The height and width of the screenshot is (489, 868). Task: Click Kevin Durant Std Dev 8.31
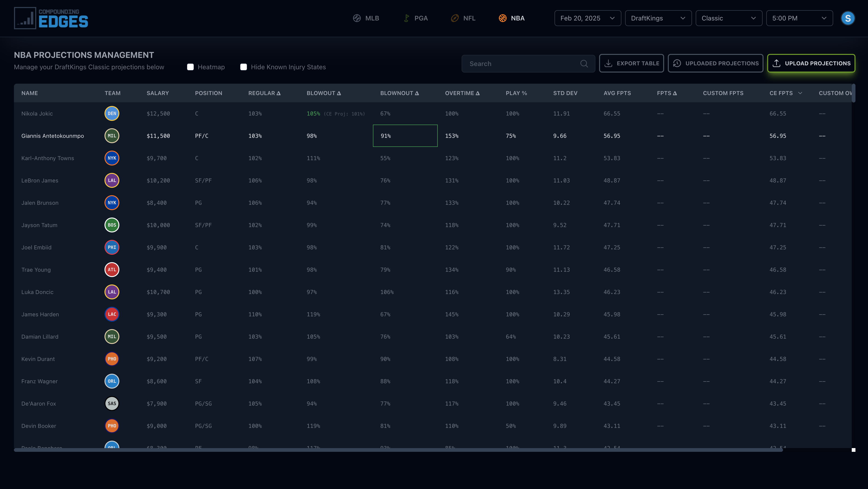[560, 359]
